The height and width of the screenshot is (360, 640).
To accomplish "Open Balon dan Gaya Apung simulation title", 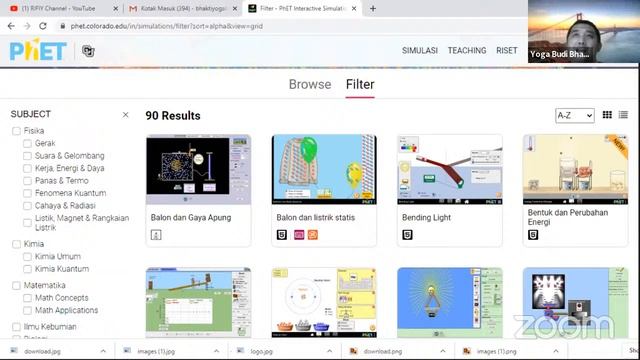I will point(191,218).
